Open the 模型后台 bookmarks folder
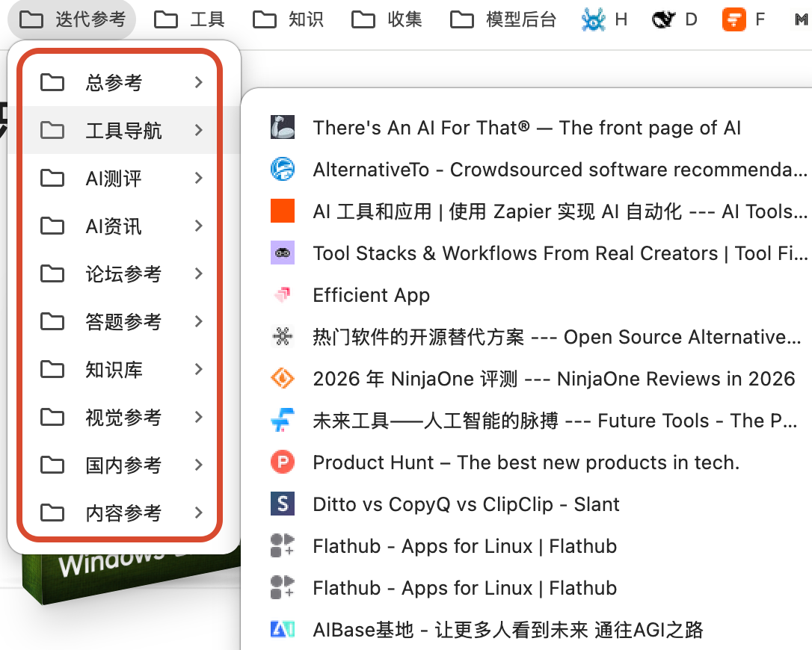The image size is (812, 650). click(x=503, y=19)
